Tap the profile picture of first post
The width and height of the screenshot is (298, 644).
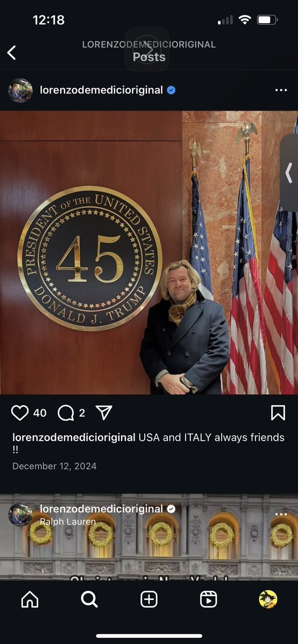pos(20,90)
